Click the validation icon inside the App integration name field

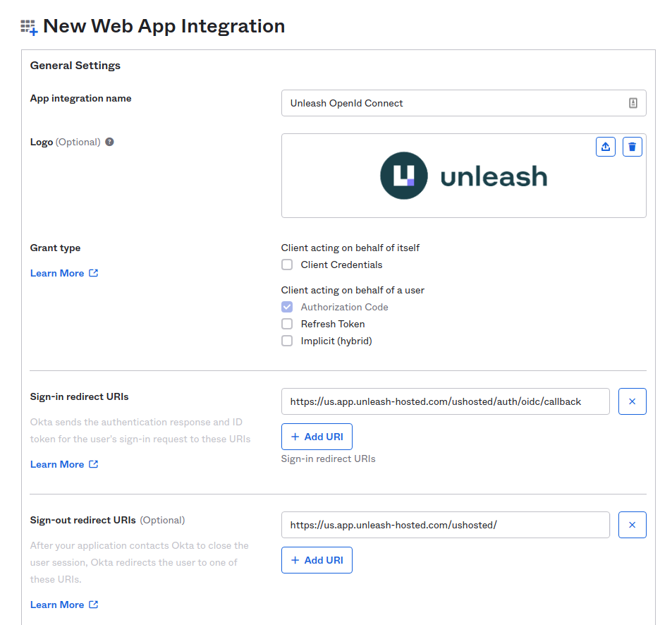(633, 103)
